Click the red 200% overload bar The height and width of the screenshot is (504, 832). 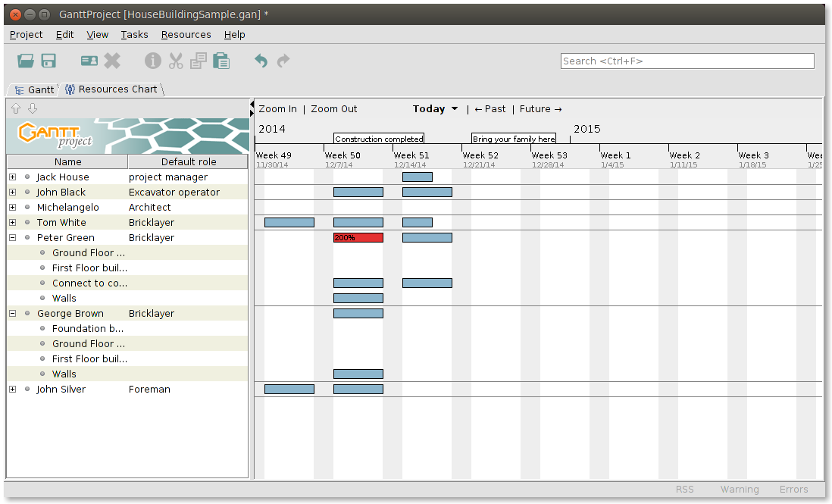click(358, 238)
